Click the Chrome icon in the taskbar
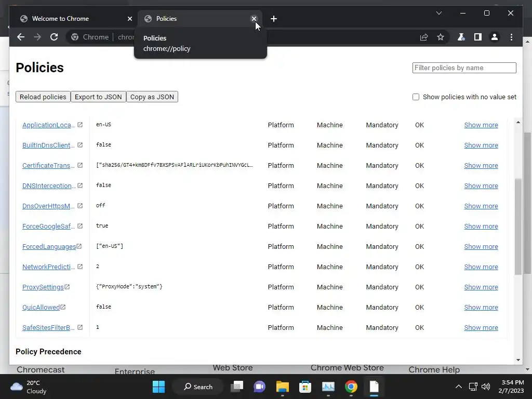 [351, 387]
